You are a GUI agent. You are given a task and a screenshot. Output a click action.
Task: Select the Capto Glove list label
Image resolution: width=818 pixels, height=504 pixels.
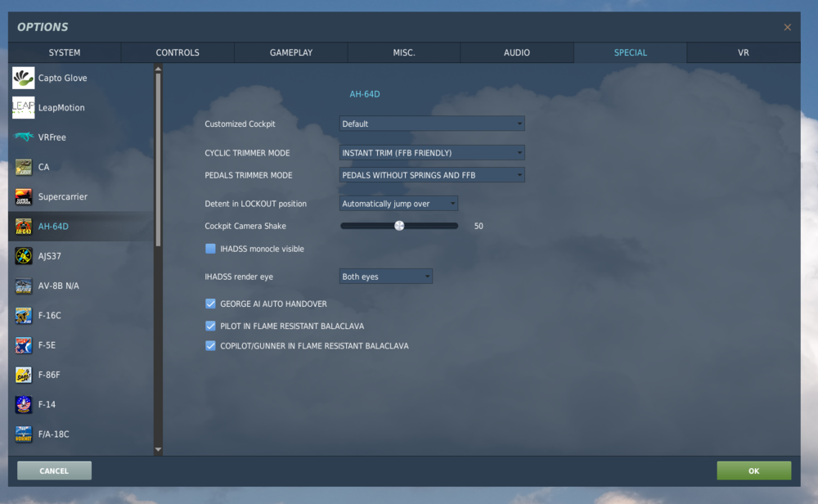pyautogui.click(x=63, y=78)
